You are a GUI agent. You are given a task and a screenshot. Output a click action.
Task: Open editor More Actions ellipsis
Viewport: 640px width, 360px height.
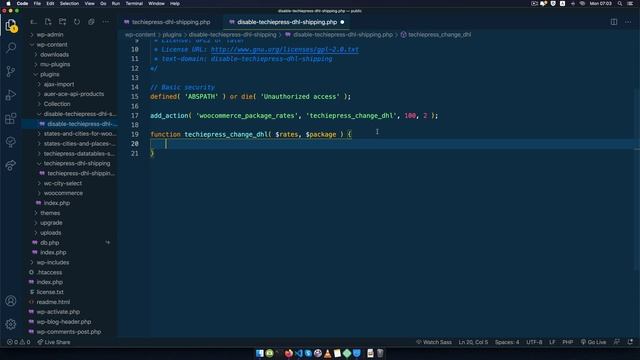(628, 22)
